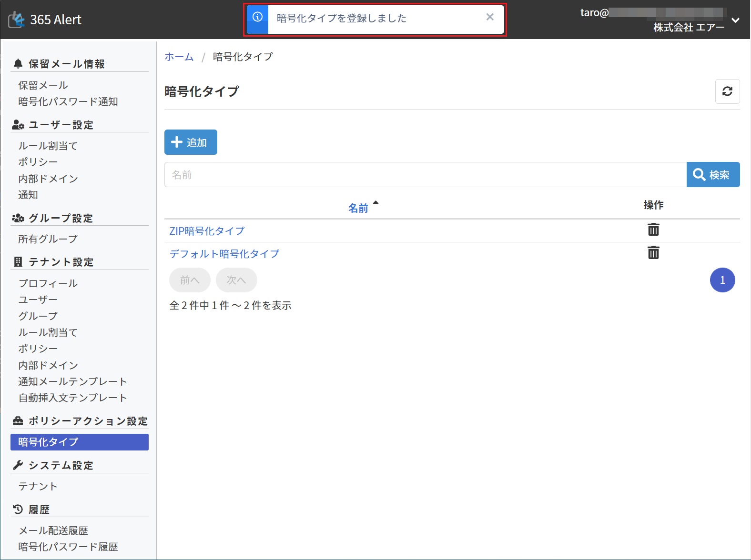751x560 pixels.
Task: Click the 検索 search button
Action: pyautogui.click(x=713, y=175)
